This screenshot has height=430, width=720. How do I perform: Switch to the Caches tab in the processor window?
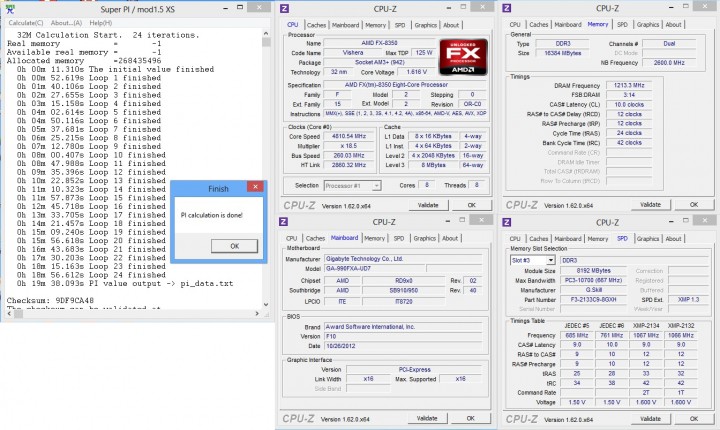316,24
